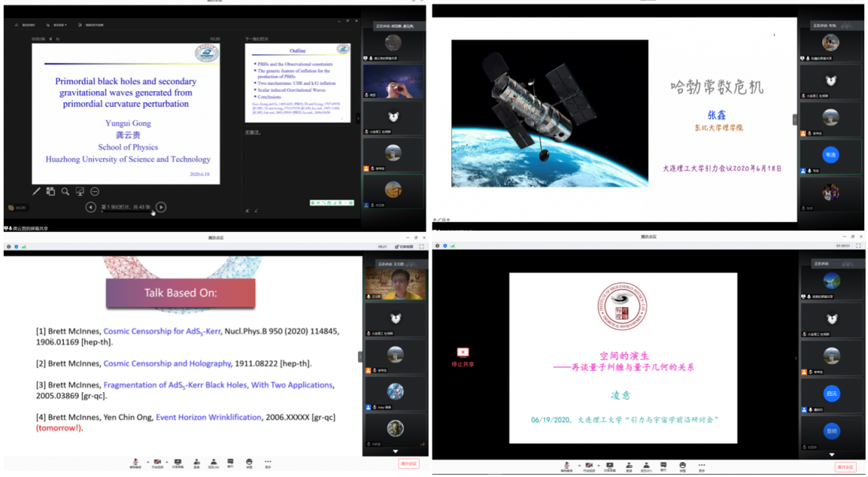Click the black out slideshow screen icon
Screen dimensions: 868x477
coord(80,192)
